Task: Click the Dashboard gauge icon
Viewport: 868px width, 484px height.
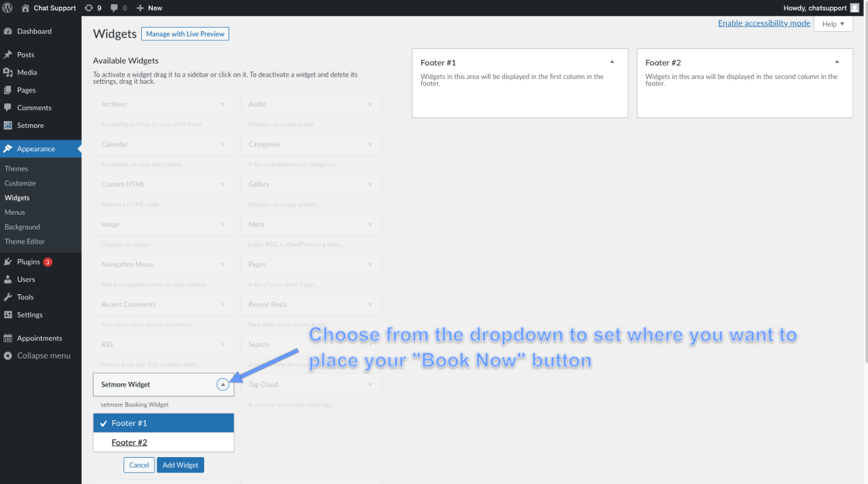Action: [8, 31]
